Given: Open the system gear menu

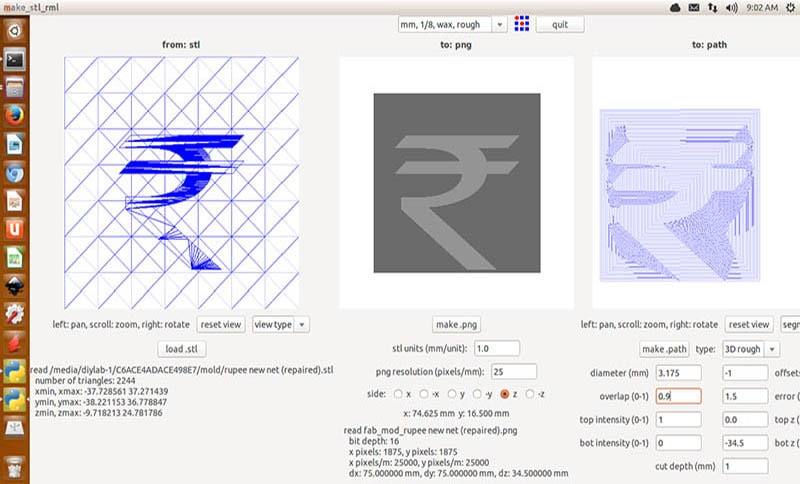Looking at the screenshot, I should [790, 8].
